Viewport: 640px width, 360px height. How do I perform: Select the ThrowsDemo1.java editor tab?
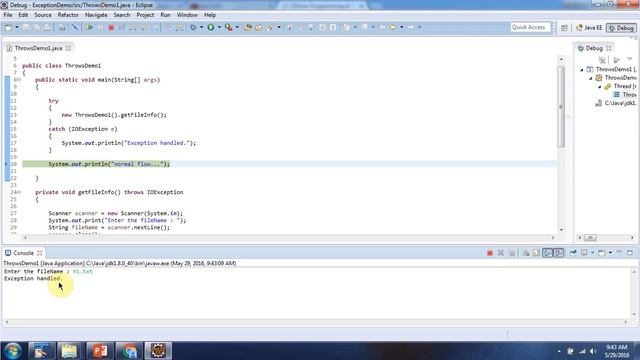pyautogui.click(x=38, y=48)
